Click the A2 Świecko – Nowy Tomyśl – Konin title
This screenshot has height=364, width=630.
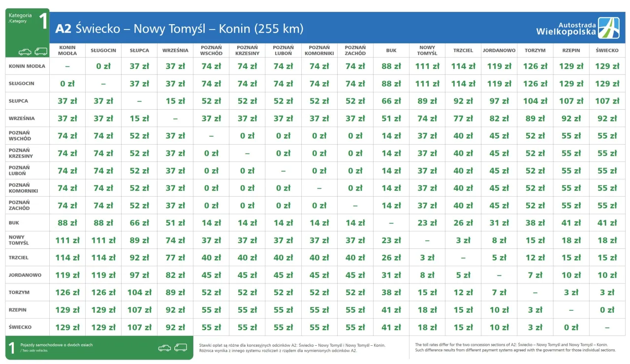coord(179,29)
